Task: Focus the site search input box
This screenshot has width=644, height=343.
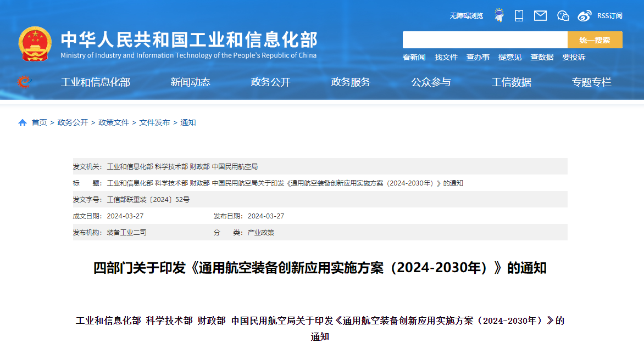Action: tap(485, 40)
